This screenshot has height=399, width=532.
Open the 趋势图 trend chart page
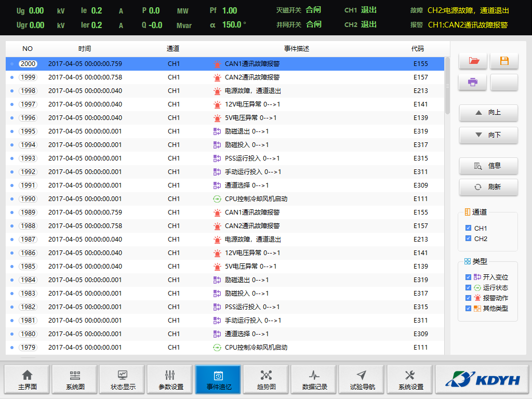click(266, 380)
